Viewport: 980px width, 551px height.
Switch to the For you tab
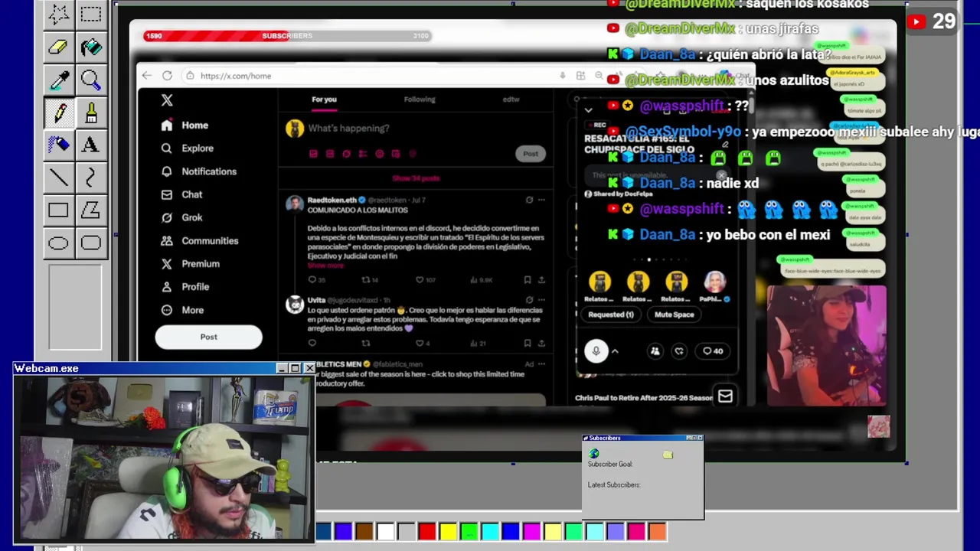(x=324, y=99)
